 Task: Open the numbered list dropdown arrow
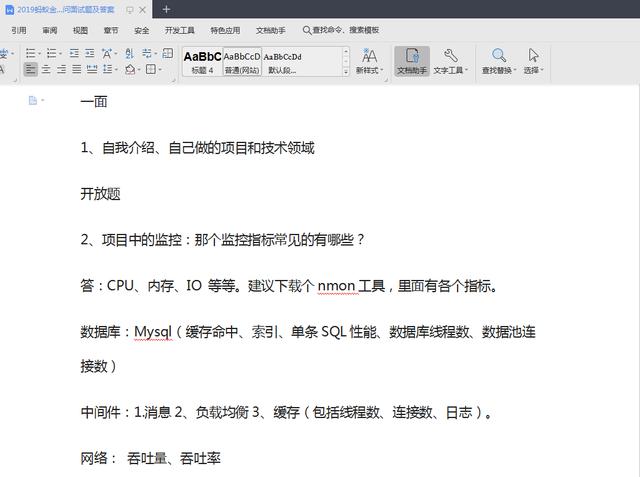click(x=60, y=53)
